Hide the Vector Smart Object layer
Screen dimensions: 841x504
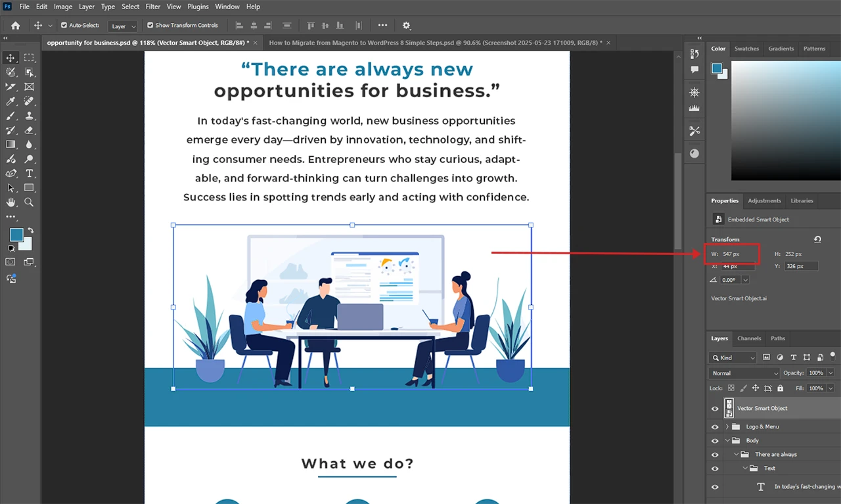pyautogui.click(x=715, y=409)
